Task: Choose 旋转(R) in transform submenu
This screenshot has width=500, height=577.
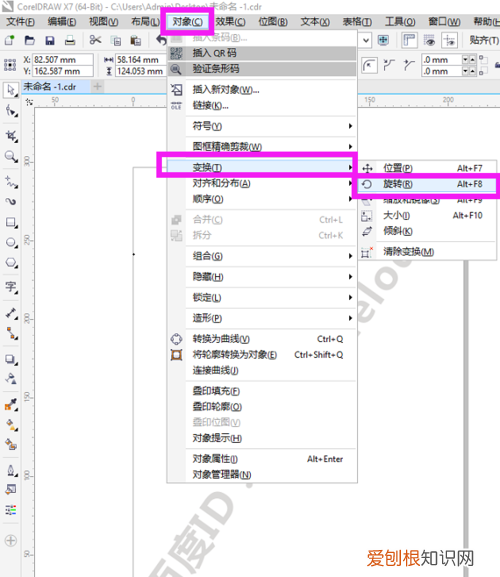Action: coord(427,184)
